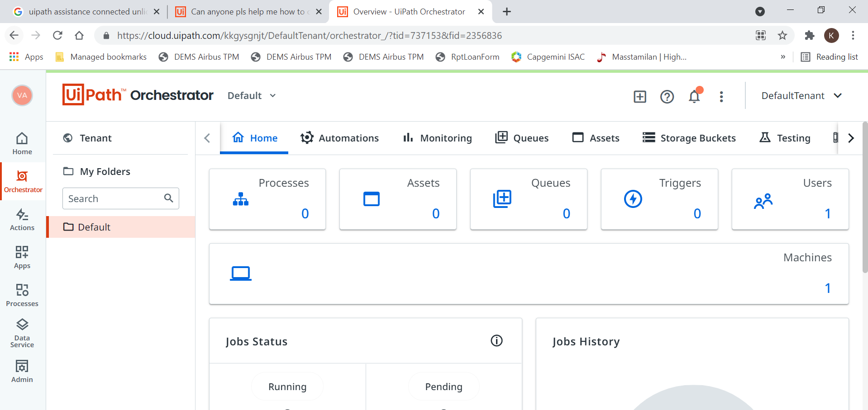Open the Masstamilan bookmark
Image resolution: width=868 pixels, height=410 pixels.
[x=642, y=57]
